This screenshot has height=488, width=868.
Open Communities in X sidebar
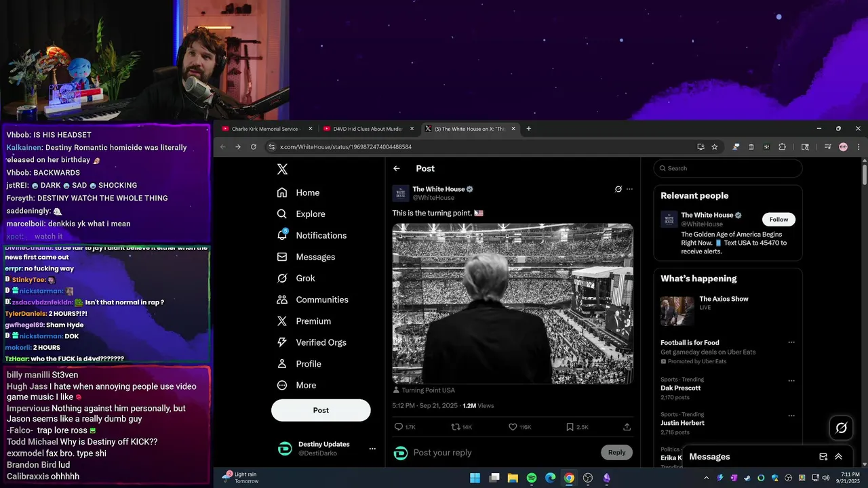[313, 300]
